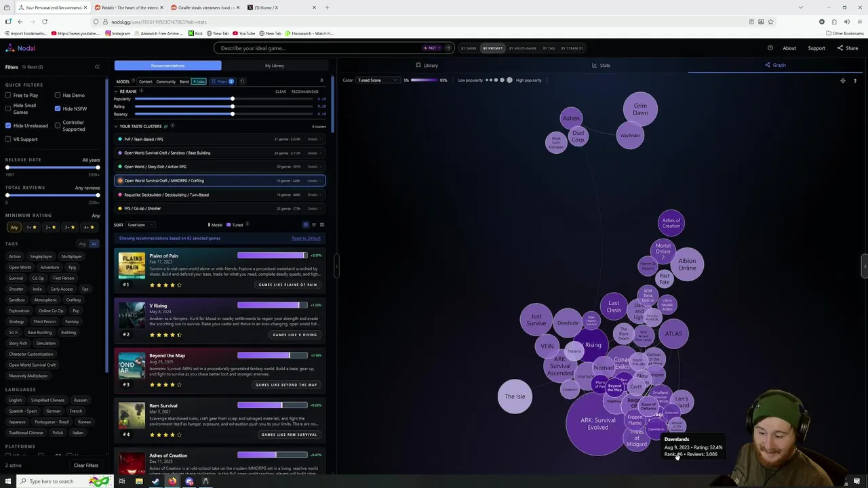Enable the Has Demo checkbox
This screenshot has width=868, height=488.
point(58,96)
